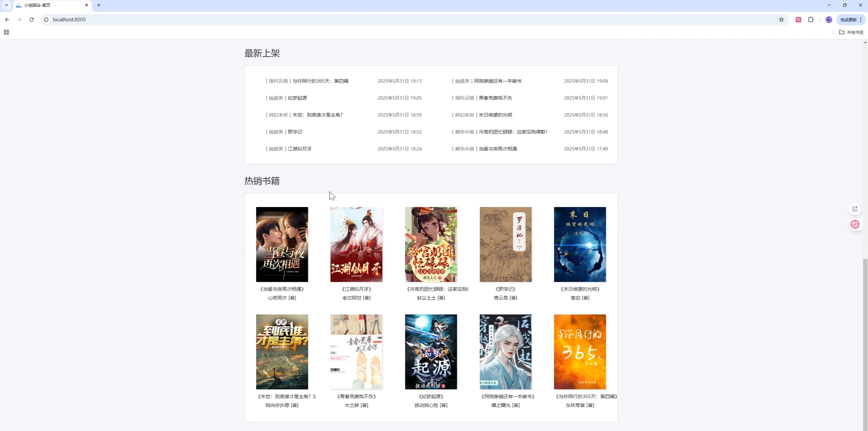Click the 完成更新 button
The image size is (868, 431).
(x=851, y=20)
